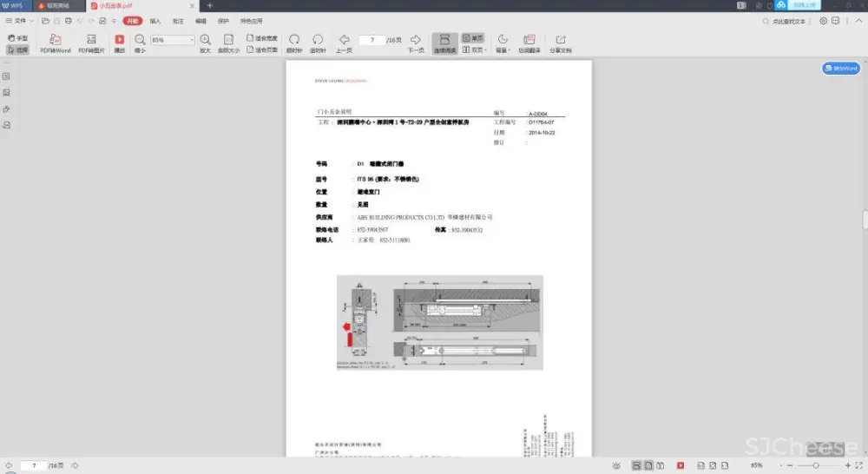This screenshot has height=474, width=868.
Task: Convert with PDF转Word tool
Action: point(56,43)
